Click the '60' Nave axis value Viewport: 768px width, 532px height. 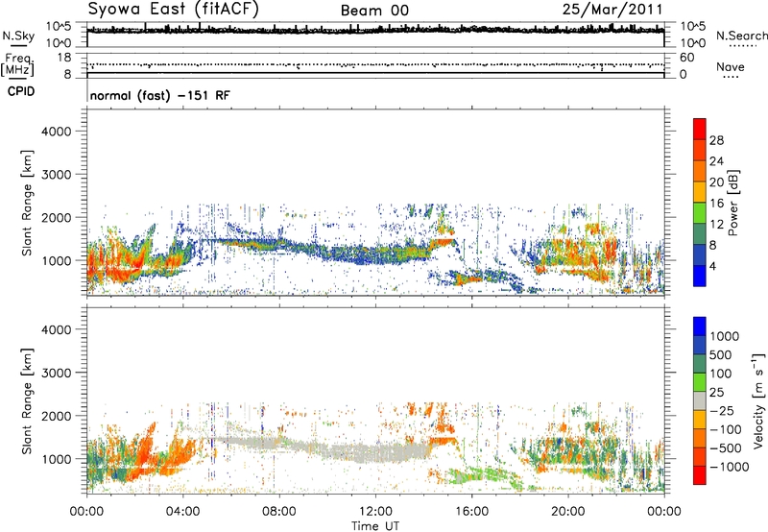pos(686,58)
